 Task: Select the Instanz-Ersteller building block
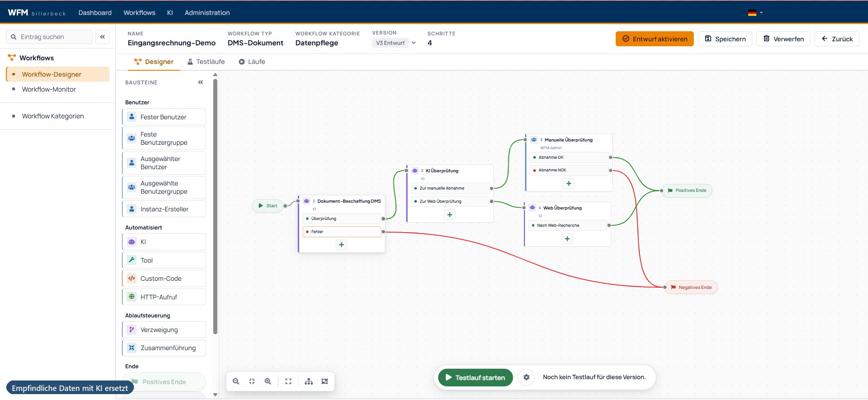[164, 209]
